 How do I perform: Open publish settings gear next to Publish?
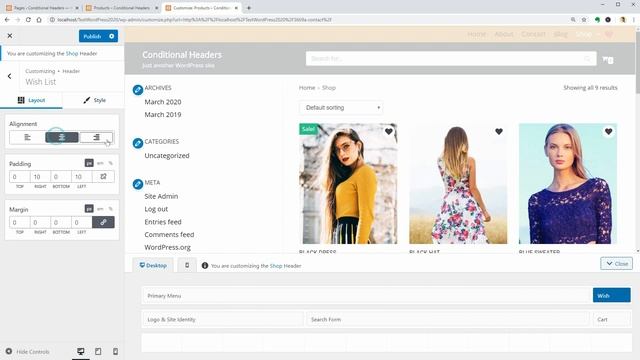coord(111,36)
